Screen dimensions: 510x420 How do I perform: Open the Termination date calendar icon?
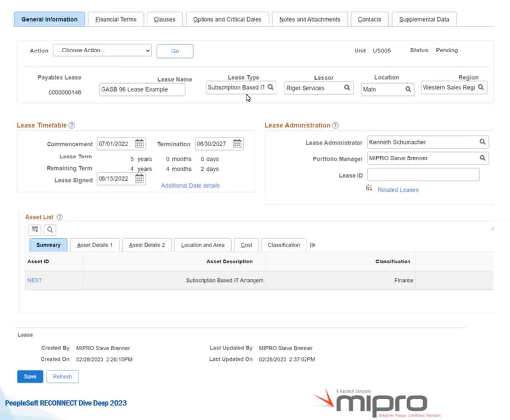[237, 143]
